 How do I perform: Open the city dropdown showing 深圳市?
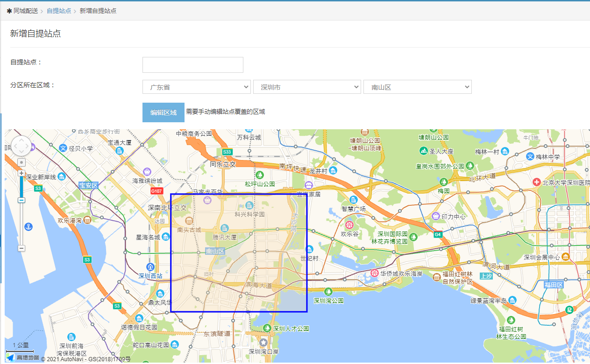[307, 87]
